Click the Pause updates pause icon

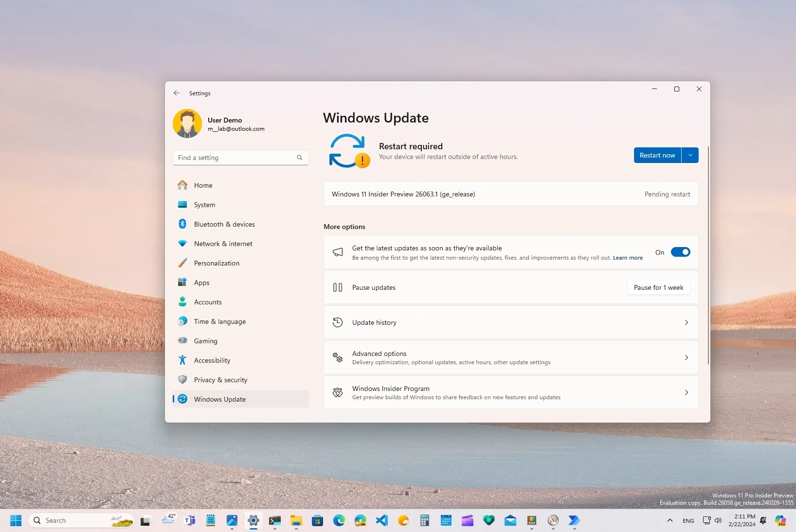[338, 287]
